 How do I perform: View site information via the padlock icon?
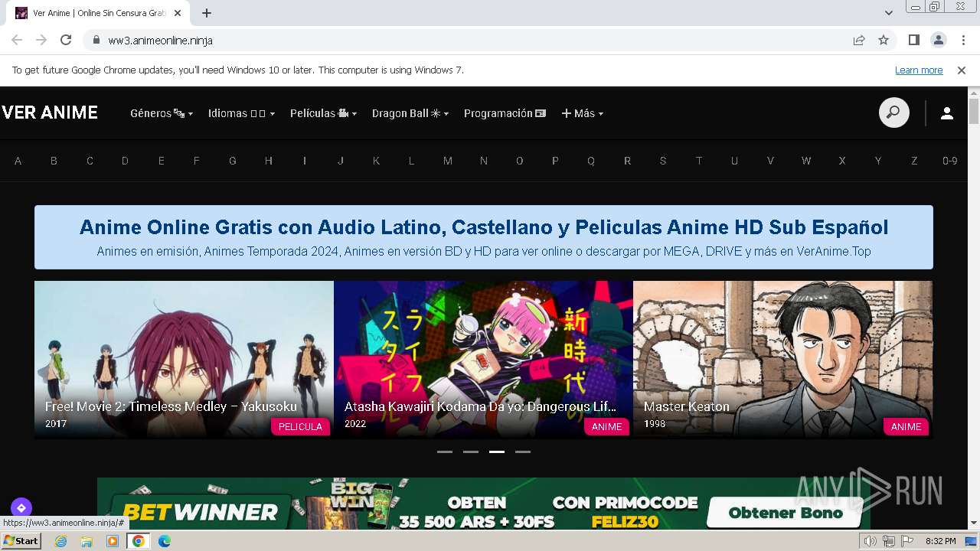96,40
